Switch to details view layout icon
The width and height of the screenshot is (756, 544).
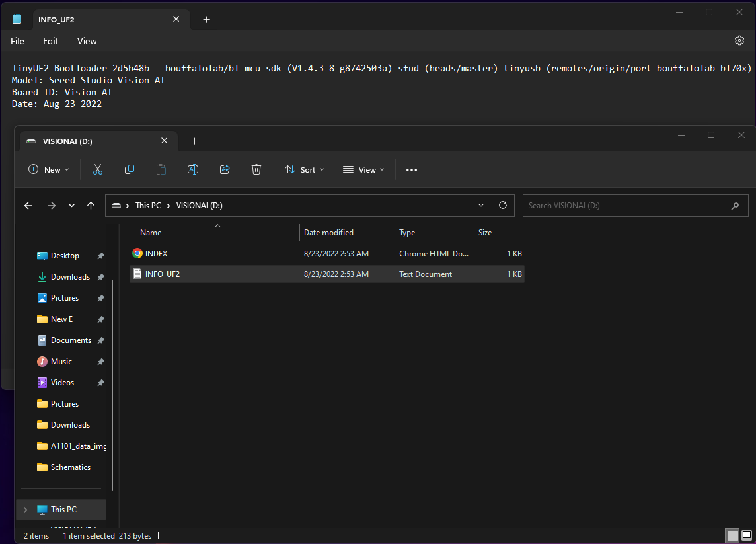732,535
